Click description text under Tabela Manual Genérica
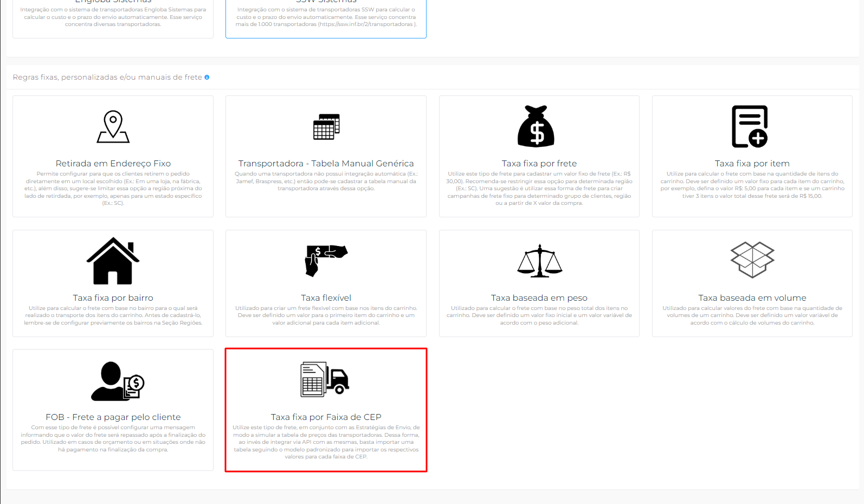Image resolution: width=864 pixels, height=504 pixels. click(x=326, y=181)
